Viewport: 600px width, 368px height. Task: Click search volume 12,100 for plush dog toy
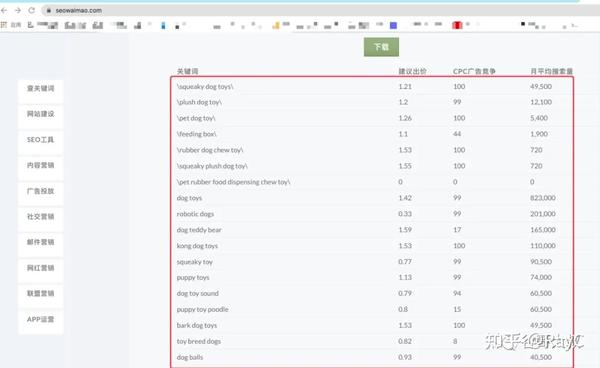[541, 102]
